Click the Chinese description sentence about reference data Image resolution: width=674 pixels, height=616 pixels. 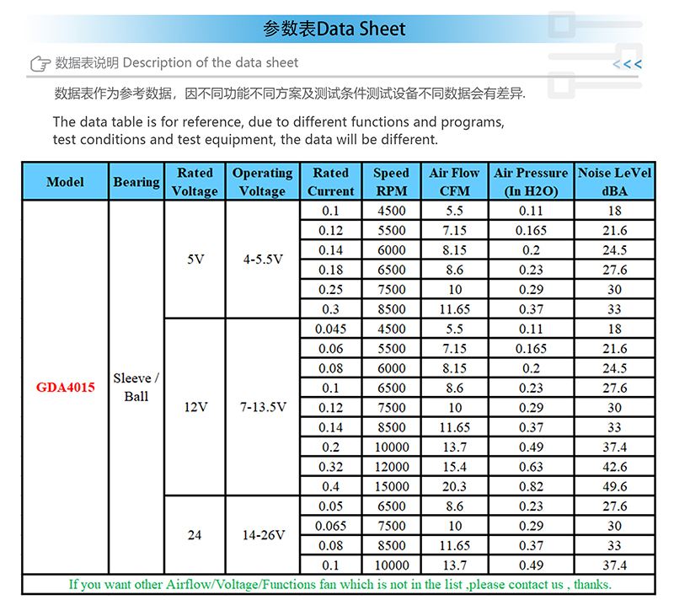[x=290, y=94]
